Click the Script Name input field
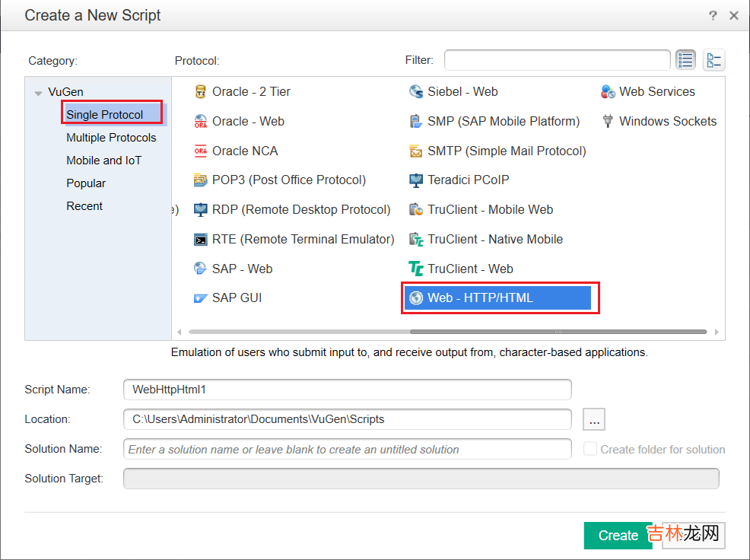This screenshot has height=560, width=750. (x=347, y=390)
